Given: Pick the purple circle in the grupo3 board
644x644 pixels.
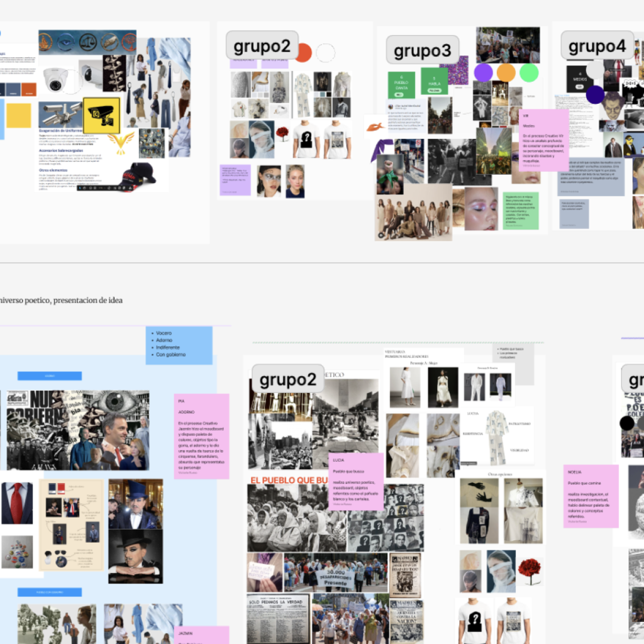Looking at the screenshot, I should [x=484, y=73].
